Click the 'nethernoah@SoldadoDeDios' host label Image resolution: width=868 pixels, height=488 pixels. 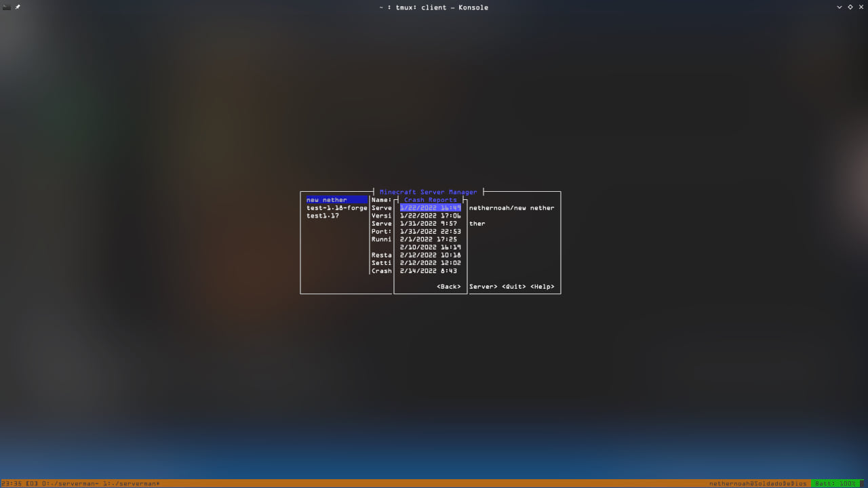pos(758,483)
